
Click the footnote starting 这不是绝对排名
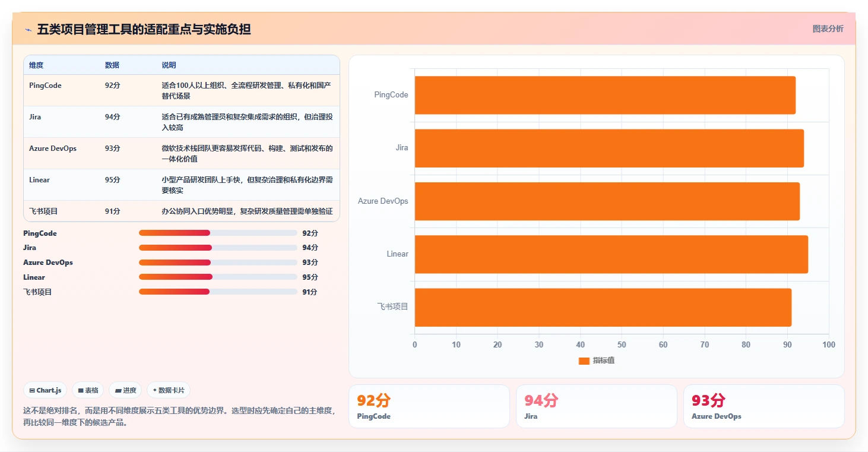coord(179,416)
